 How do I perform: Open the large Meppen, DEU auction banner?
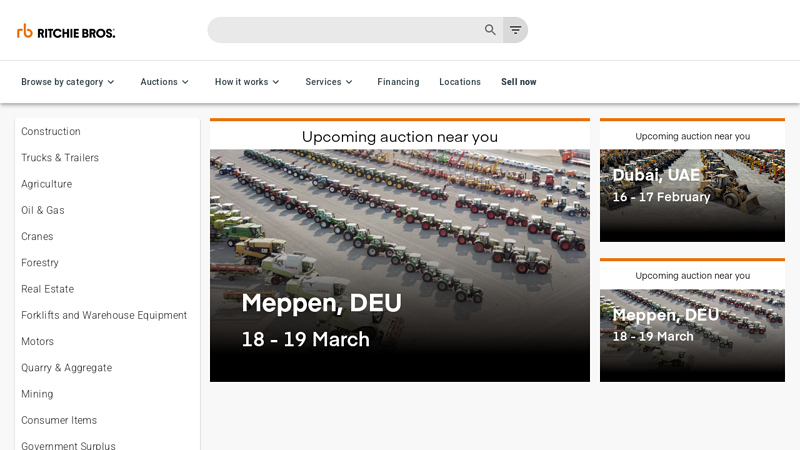(400, 265)
